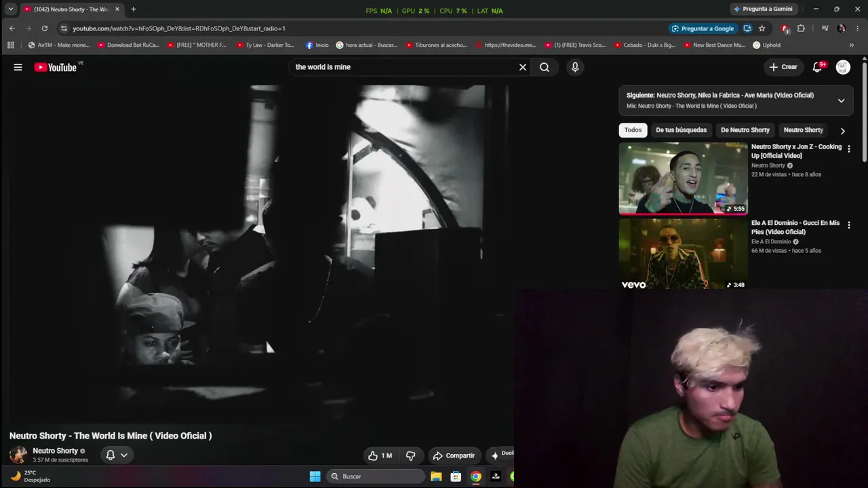The width and height of the screenshot is (868, 488).
Task: Open the Cebado - Duki bookmark
Action: point(645,45)
